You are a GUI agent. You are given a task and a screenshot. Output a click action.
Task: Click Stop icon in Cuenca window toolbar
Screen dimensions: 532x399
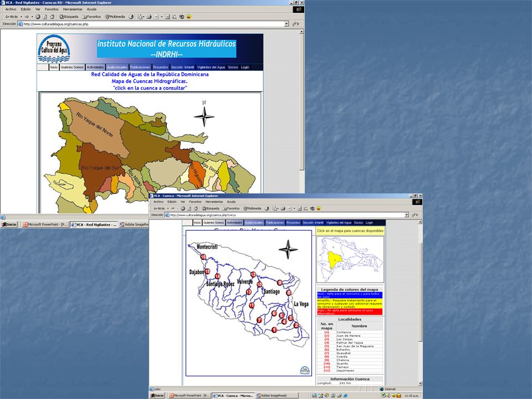183,208
